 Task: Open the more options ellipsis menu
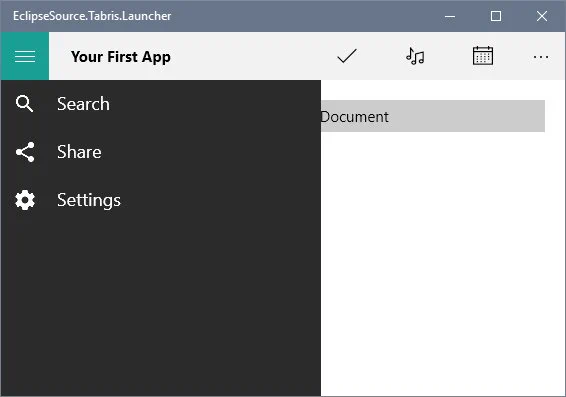(x=541, y=57)
